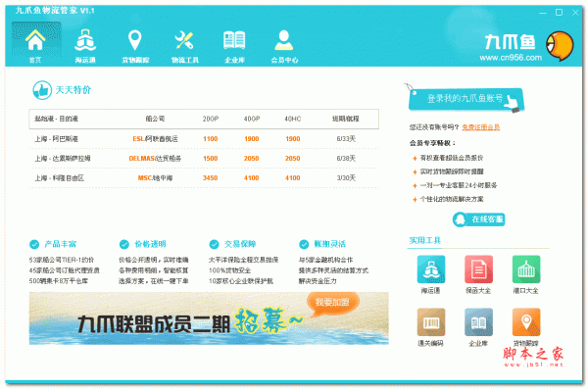Select the 上海 - 科隆自由区 route row

[x=204, y=178]
